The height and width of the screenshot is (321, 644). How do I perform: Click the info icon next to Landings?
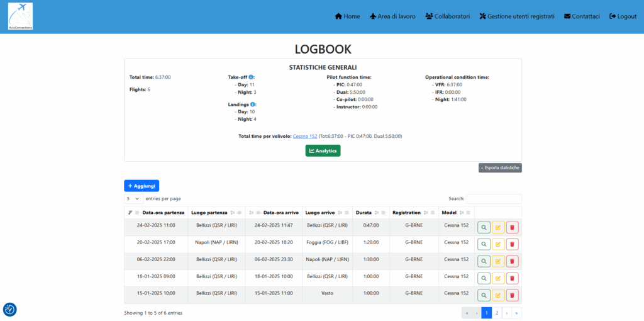coord(253,104)
